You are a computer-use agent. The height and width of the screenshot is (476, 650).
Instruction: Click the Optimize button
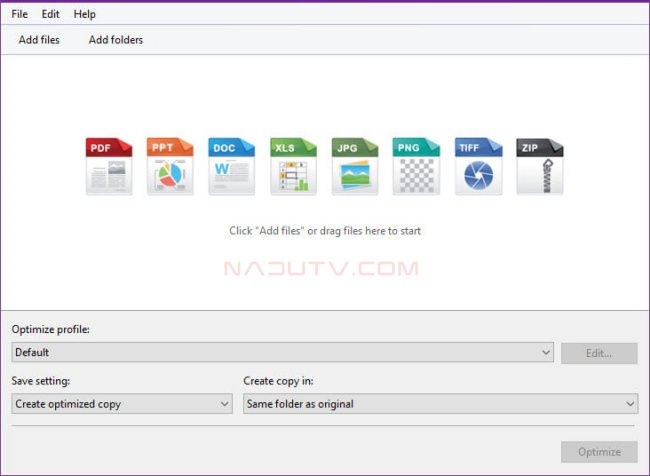pyautogui.click(x=599, y=452)
